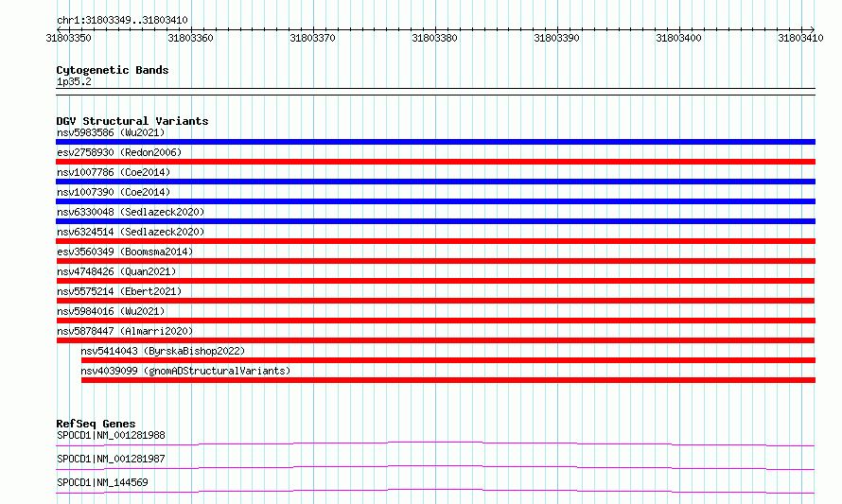The image size is (842, 504).
Task: Select the blue bar under nsv6330048
Action: click(x=435, y=221)
